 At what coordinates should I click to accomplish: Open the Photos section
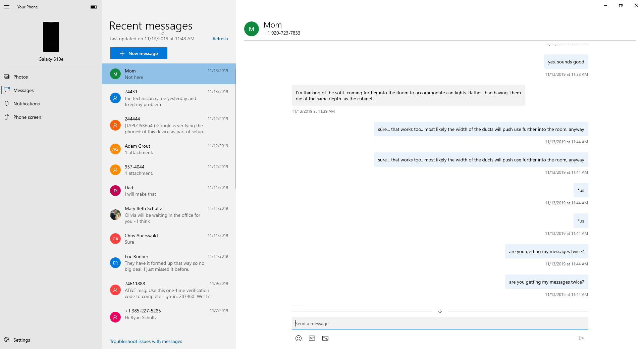(20, 77)
